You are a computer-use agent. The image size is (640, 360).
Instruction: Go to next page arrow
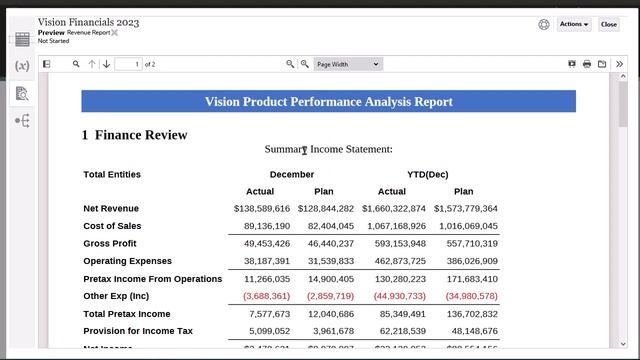(x=107, y=64)
